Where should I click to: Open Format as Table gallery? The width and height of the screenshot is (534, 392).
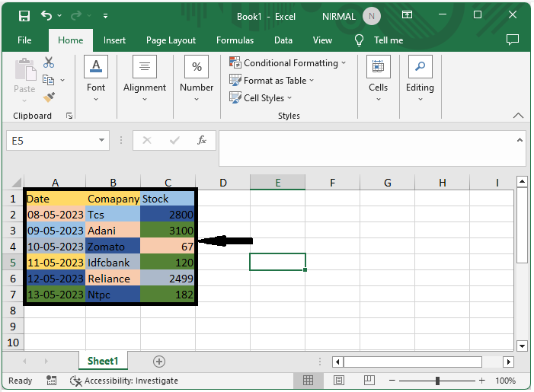coord(271,81)
